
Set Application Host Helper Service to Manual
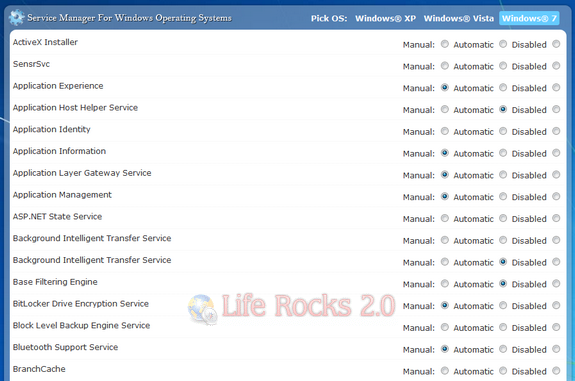[445, 109]
